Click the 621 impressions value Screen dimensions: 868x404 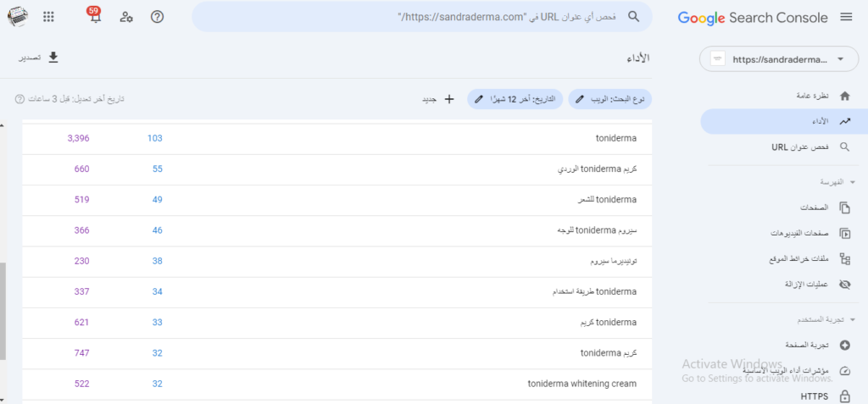pos(82,323)
